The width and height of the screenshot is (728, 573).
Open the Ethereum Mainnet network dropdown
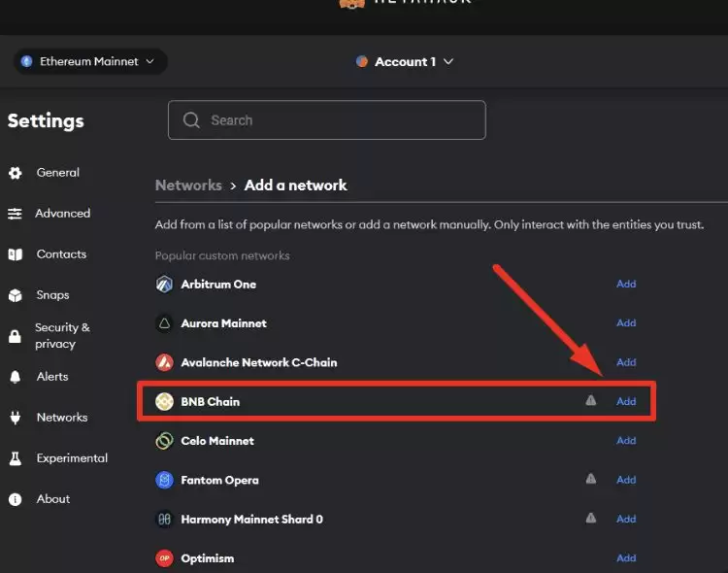(89, 61)
